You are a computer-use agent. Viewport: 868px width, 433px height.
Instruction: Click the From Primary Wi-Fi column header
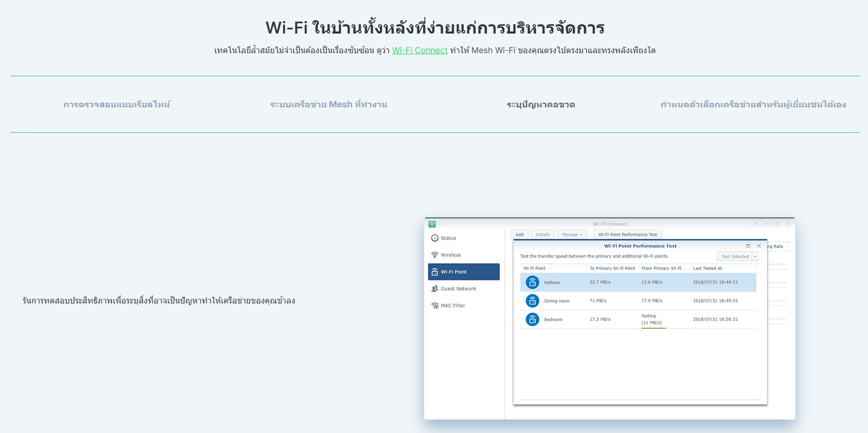coord(664,268)
